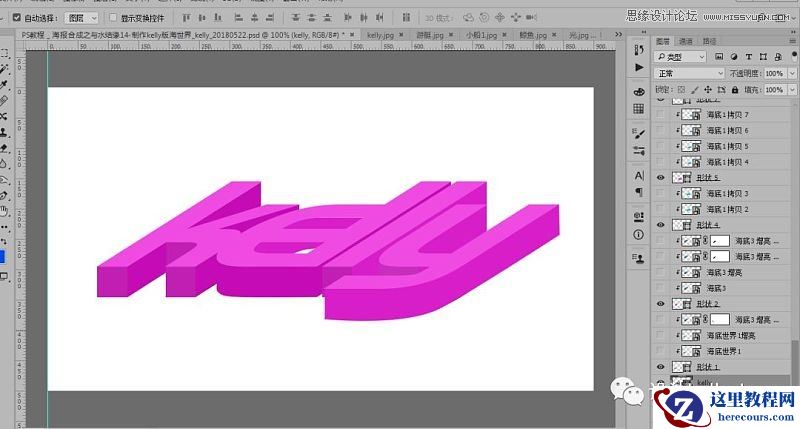The height and width of the screenshot is (429, 800).
Task: Enable the 自动选择 auto-select checkbox
Action: point(16,18)
